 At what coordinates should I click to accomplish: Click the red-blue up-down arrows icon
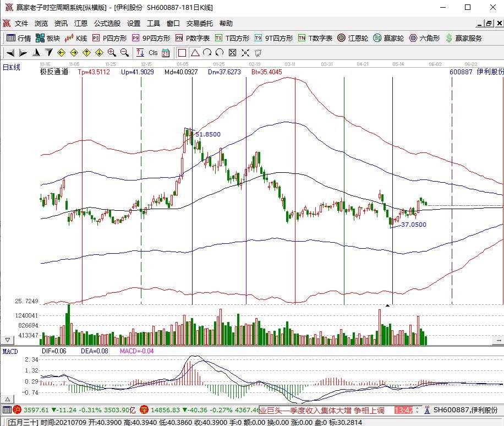tap(140, 53)
